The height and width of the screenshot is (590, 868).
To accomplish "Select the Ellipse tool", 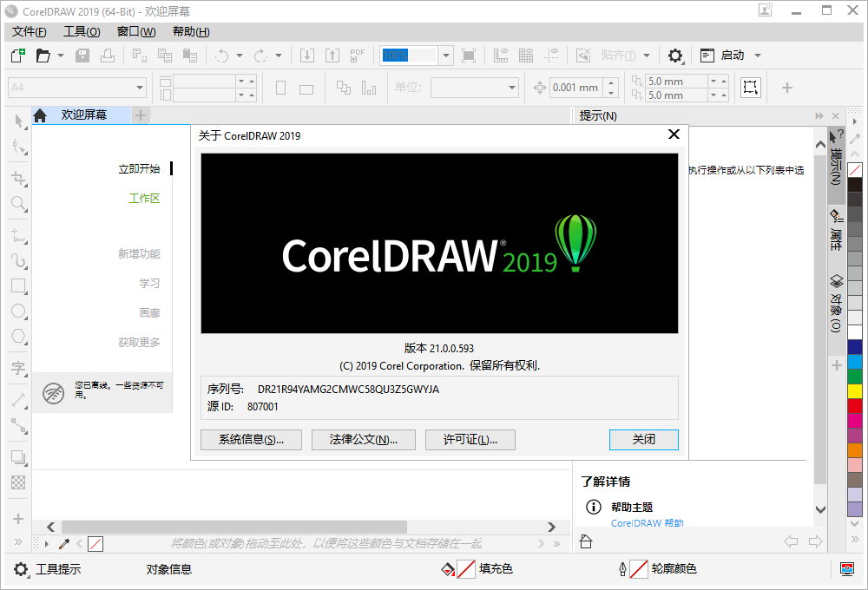I will point(17,311).
